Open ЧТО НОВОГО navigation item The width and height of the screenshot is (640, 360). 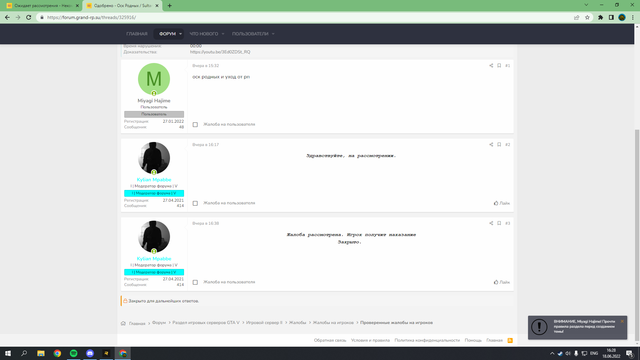click(204, 34)
